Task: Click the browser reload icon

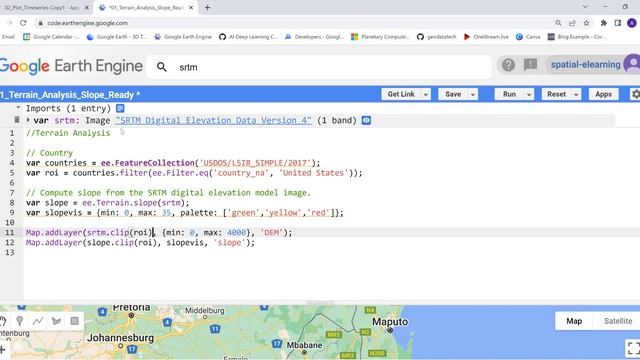Action: pos(23,23)
